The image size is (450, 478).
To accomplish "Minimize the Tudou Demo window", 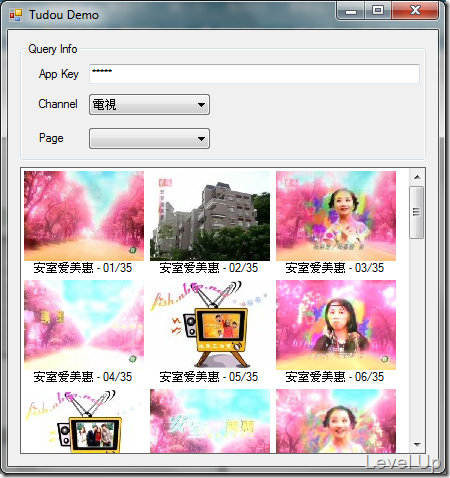I will 351,11.
